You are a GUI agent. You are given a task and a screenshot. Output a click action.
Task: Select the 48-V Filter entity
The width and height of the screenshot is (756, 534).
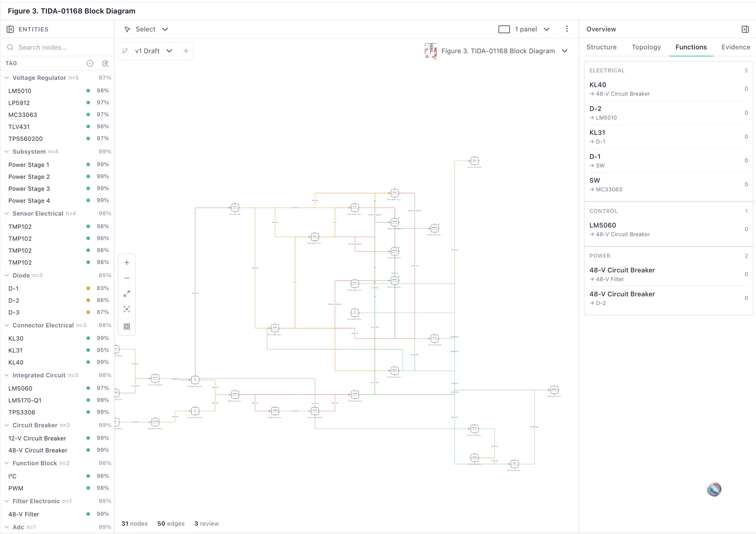57,514
